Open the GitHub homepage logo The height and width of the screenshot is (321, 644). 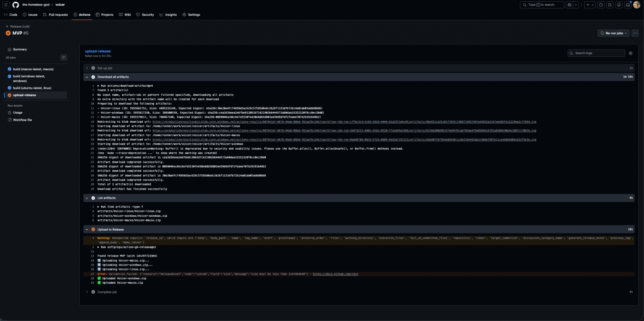tap(16, 5)
